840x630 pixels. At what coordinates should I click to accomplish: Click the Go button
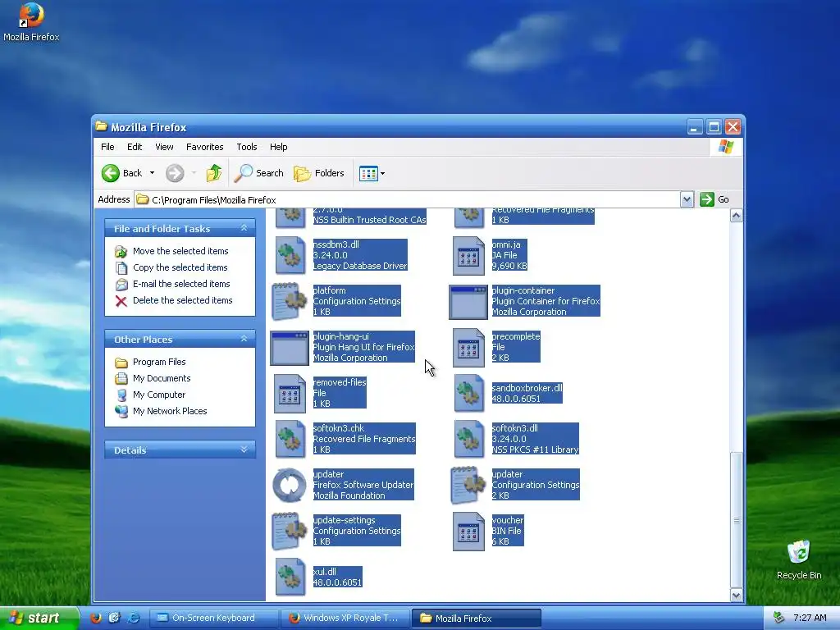tap(714, 199)
